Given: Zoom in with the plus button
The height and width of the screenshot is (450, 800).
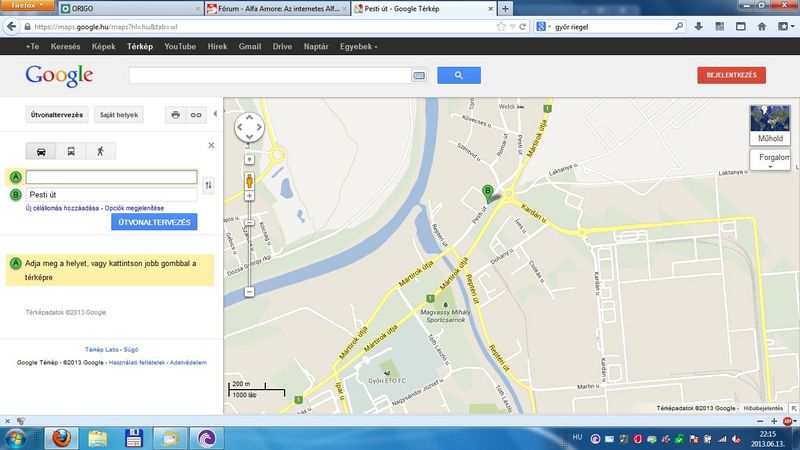Looking at the screenshot, I should (249, 195).
